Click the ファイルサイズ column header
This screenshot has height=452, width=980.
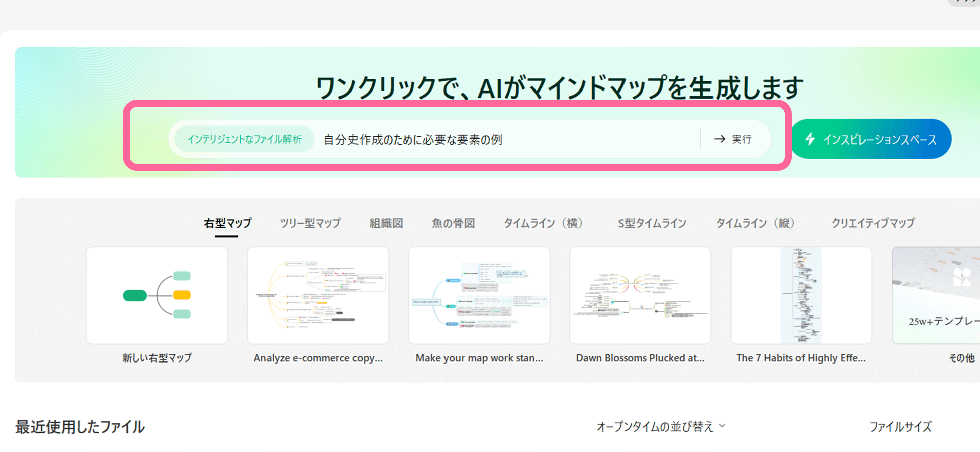[901, 427]
